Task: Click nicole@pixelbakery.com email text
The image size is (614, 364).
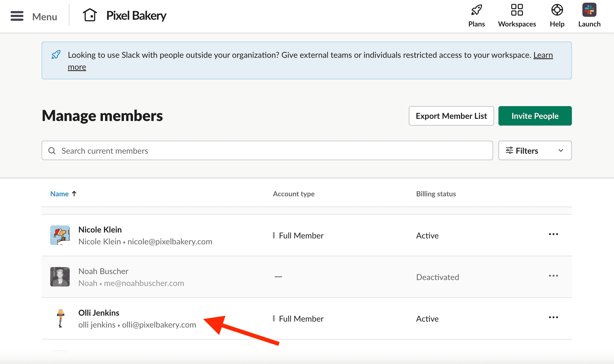Action: [x=170, y=242]
